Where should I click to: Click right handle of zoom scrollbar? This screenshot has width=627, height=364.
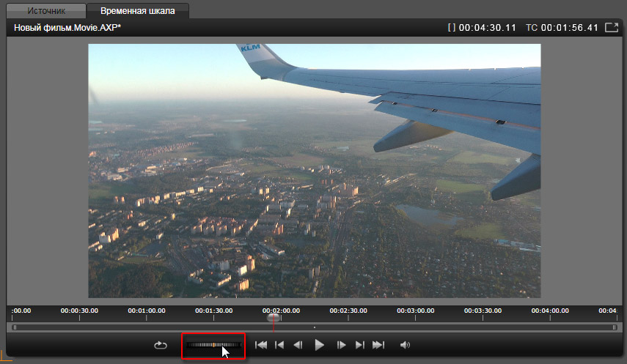(615, 327)
